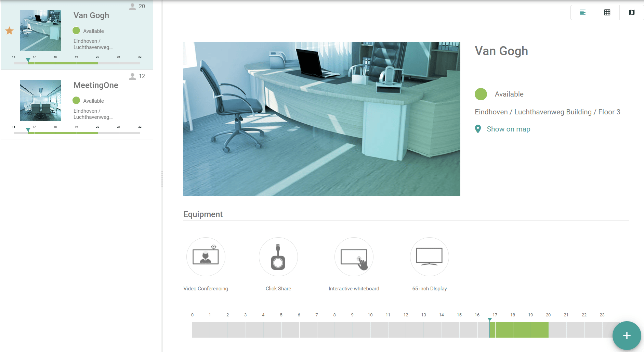The height and width of the screenshot is (352, 644).
Task: Click the Click Share equipment icon
Action: [278, 257]
